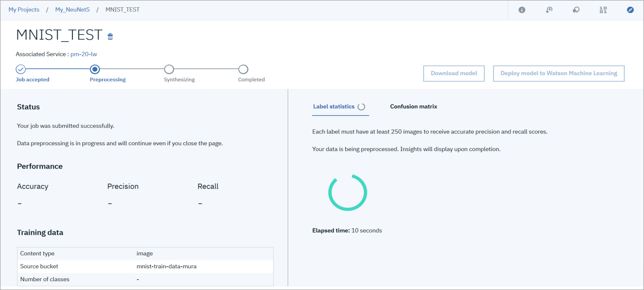Open the blue compass icon
644x290 pixels.
click(x=630, y=10)
